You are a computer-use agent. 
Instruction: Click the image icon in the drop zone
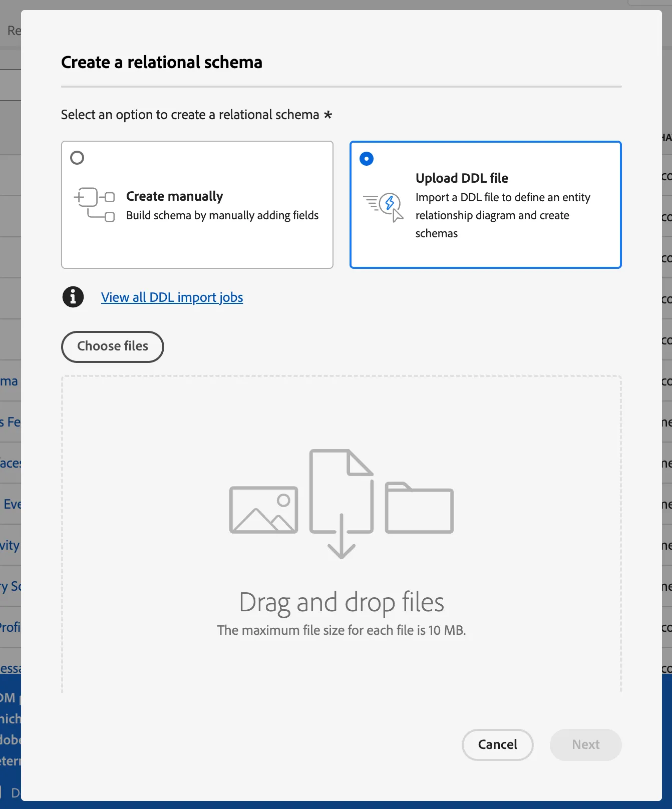tap(264, 510)
